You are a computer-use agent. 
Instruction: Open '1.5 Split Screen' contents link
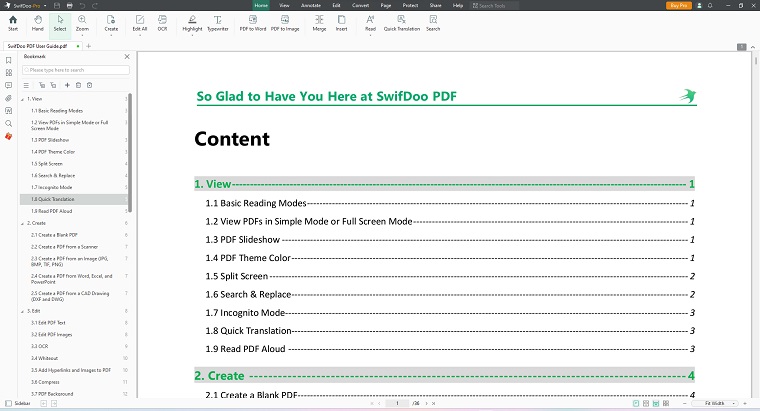tap(449, 276)
